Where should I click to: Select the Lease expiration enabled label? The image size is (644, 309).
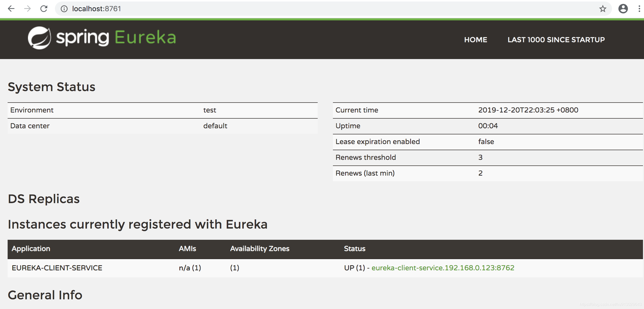(x=378, y=142)
